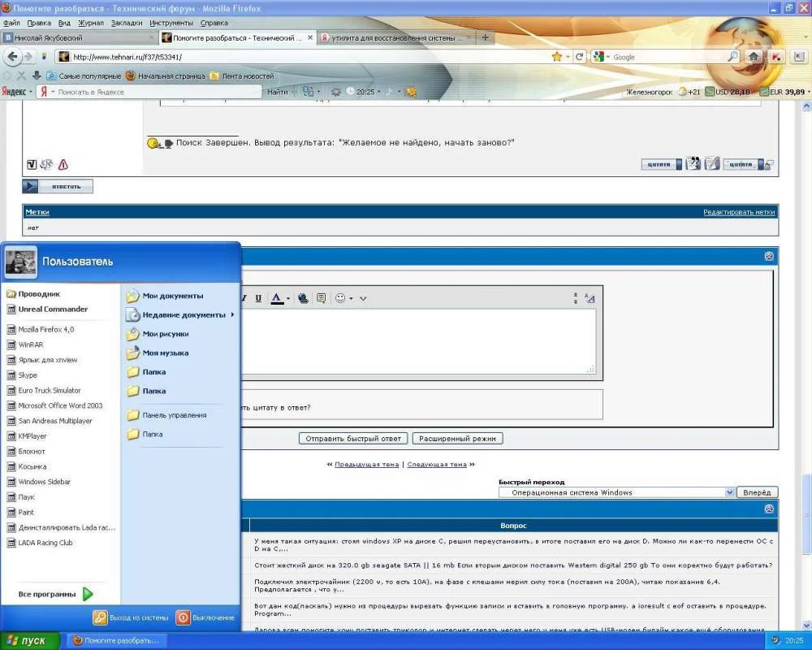Click the Yandex bar translate icon
812x650 pixels.
pyautogui.click(x=308, y=92)
